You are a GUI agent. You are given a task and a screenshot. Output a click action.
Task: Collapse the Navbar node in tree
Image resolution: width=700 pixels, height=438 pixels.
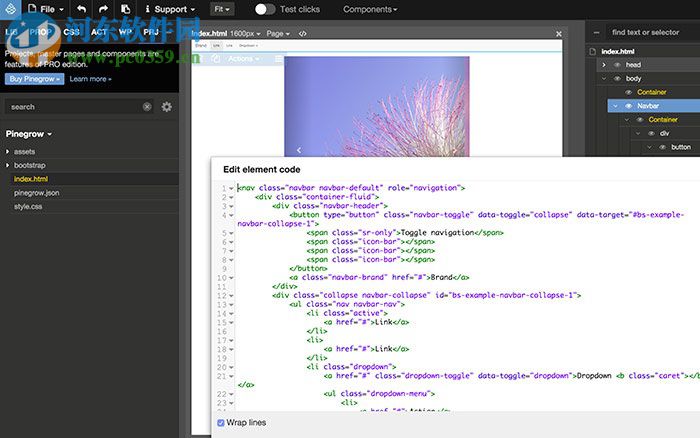[x=615, y=106]
